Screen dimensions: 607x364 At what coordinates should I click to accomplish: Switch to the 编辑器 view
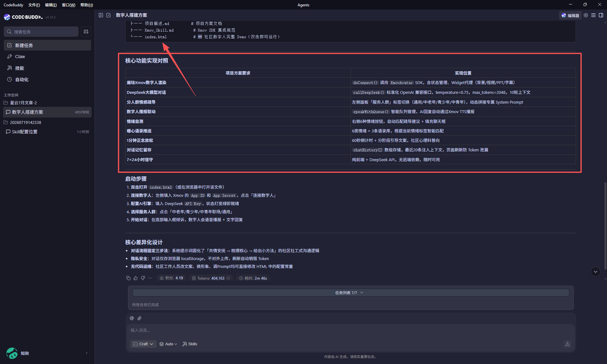tap(570, 15)
